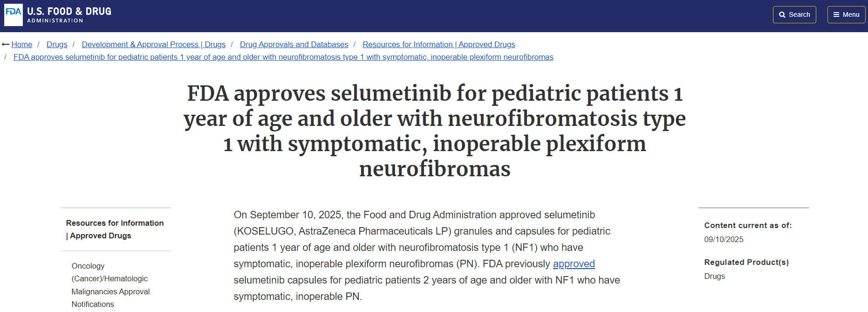Click the FDA logo icon
868x312 pixels.
tap(13, 15)
